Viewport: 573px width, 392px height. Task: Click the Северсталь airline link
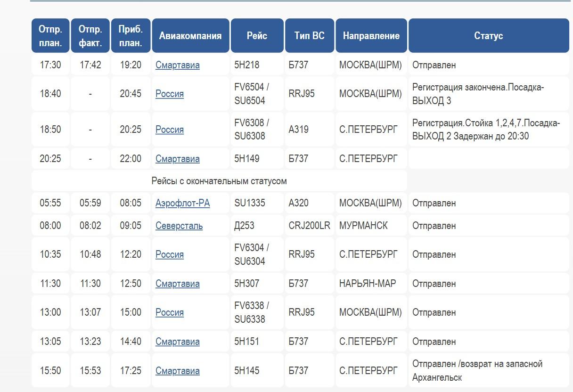[179, 226]
